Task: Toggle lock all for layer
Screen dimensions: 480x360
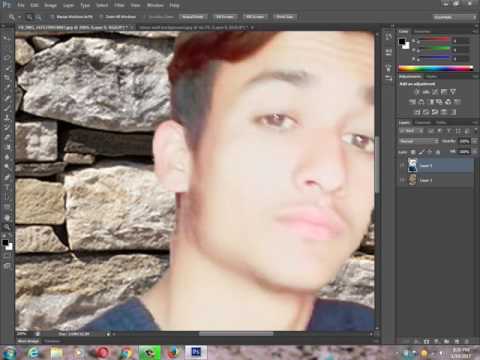Action: [x=438, y=152]
